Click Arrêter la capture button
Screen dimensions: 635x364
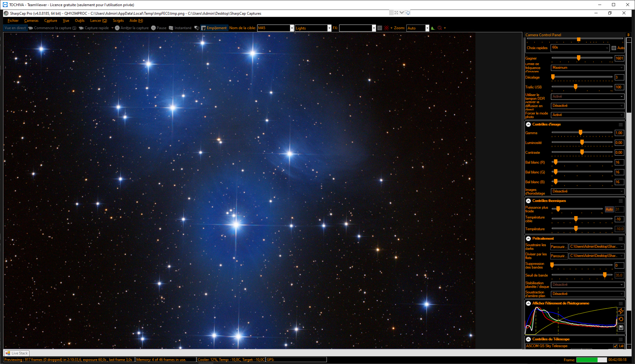(132, 28)
